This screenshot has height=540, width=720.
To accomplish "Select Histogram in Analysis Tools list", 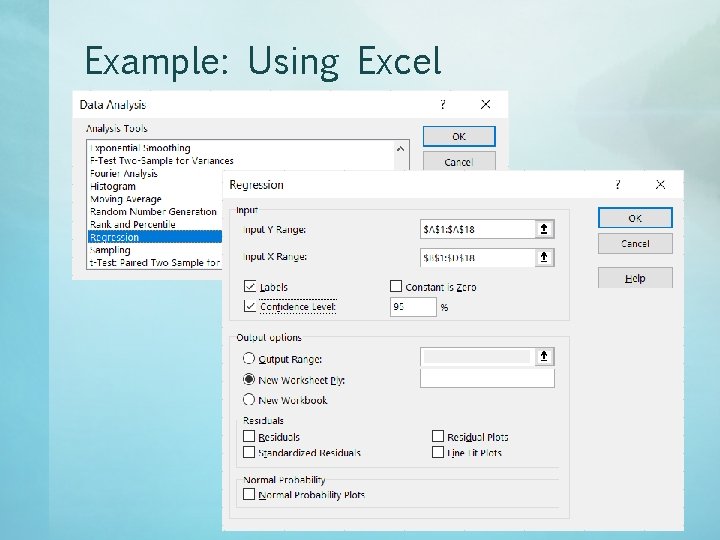I will click(x=113, y=186).
